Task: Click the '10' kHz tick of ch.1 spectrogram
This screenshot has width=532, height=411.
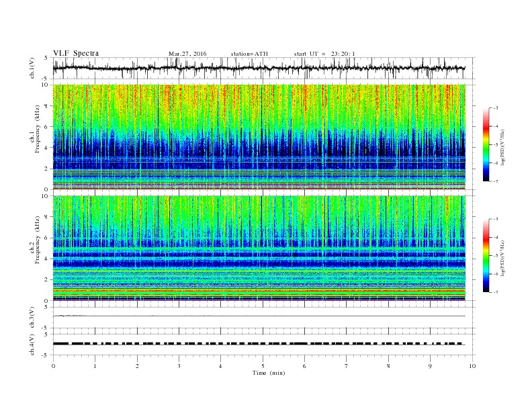Action: point(45,85)
